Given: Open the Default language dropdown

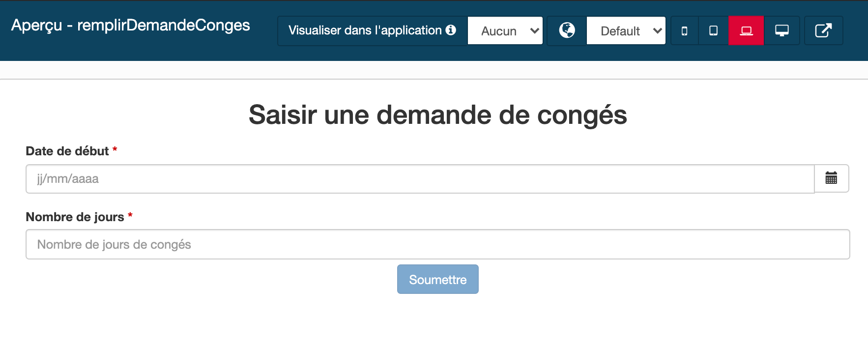Looking at the screenshot, I should coord(626,31).
